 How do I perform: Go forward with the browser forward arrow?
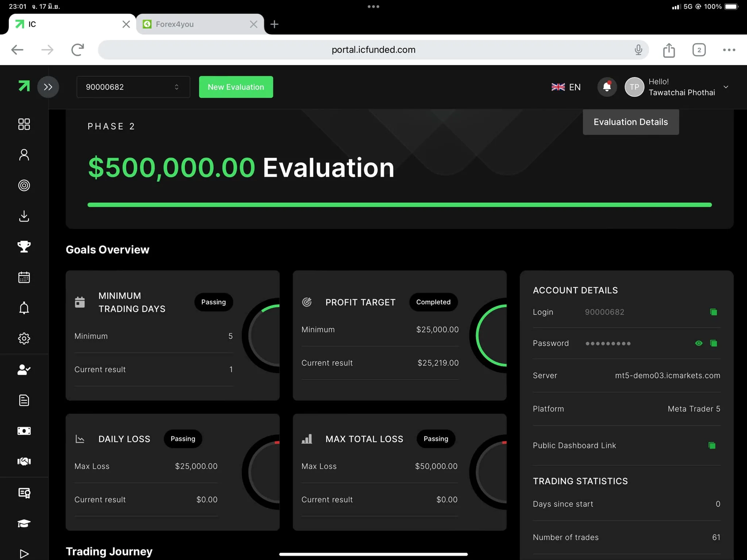tap(47, 50)
